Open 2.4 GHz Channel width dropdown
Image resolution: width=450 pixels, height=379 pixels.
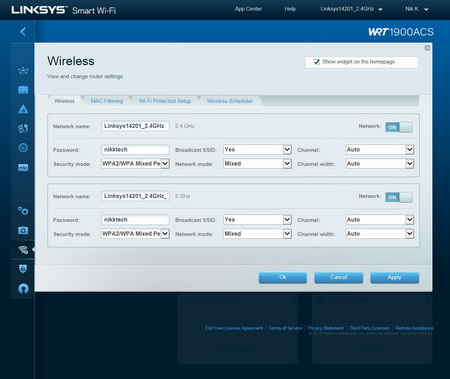380,164
